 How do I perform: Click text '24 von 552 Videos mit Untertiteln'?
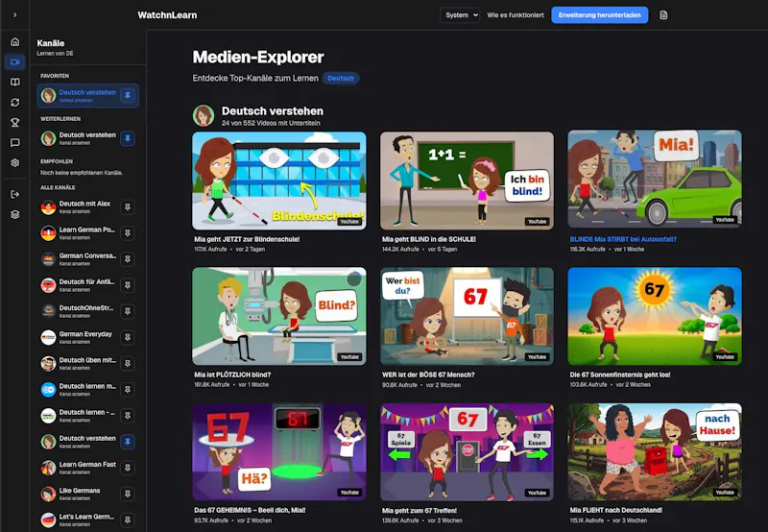(271, 123)
